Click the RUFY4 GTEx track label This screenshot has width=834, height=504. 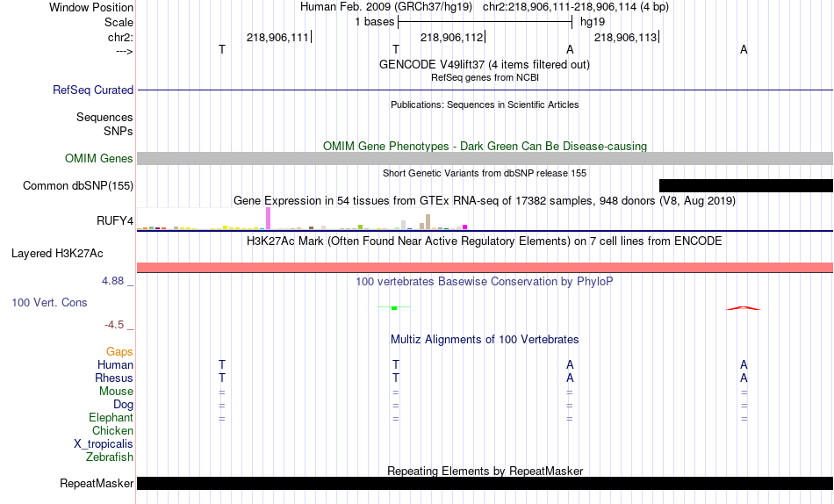(115, 220)
